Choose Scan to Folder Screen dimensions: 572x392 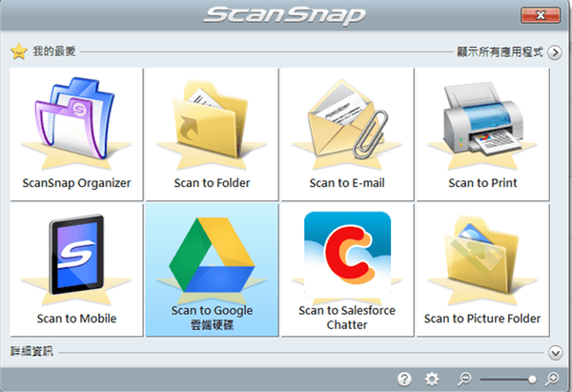coord(212,134)
